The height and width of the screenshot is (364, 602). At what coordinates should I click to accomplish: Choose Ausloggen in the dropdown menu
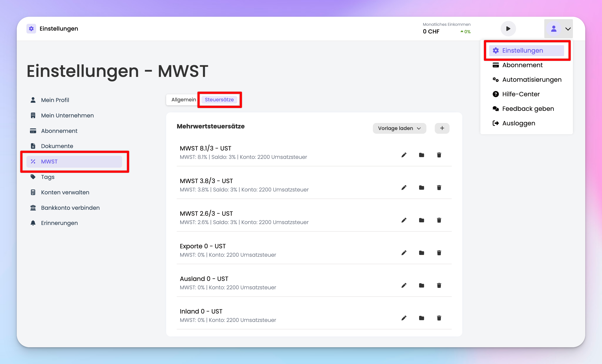pyautogui.click(x=518, y=123)
